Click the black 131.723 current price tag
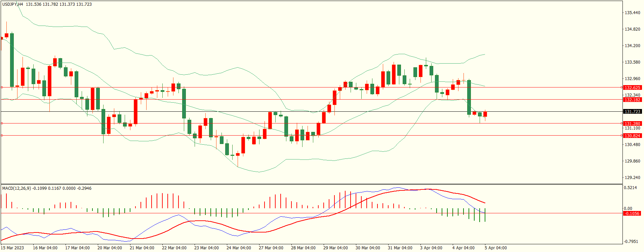 pyautogui.click(x=632, y=111)
